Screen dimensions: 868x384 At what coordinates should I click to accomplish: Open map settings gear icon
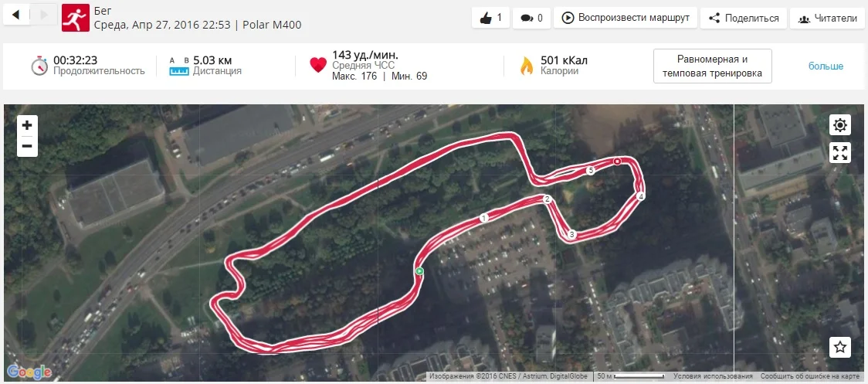pos(839,125)
